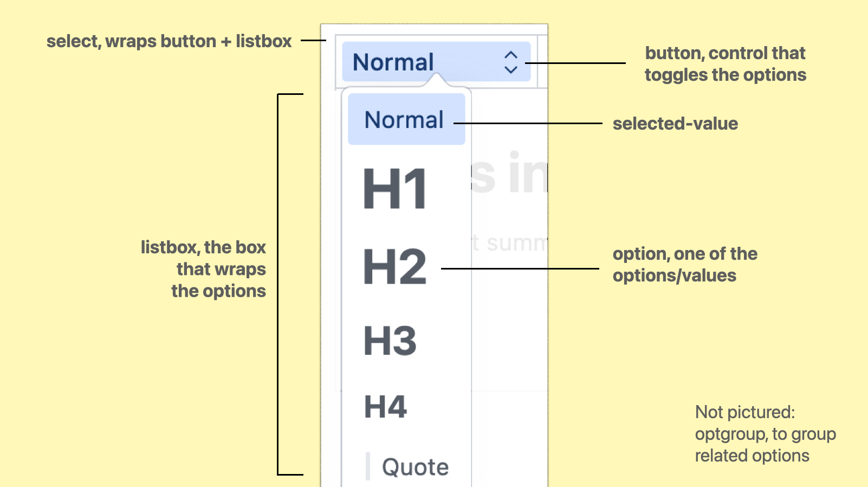Click the "option, one of the options/values" label
The image size is (868, 487).
685,265
